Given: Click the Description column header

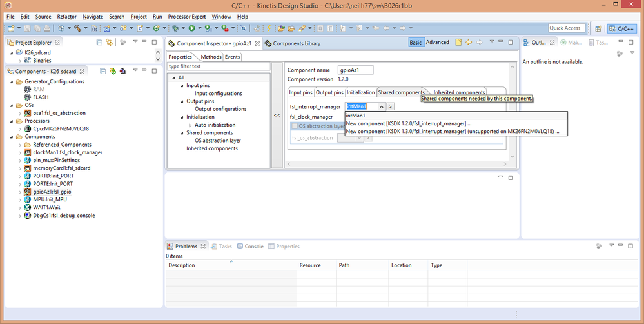Looking at the screenshot, I should [x=231, y=265].
